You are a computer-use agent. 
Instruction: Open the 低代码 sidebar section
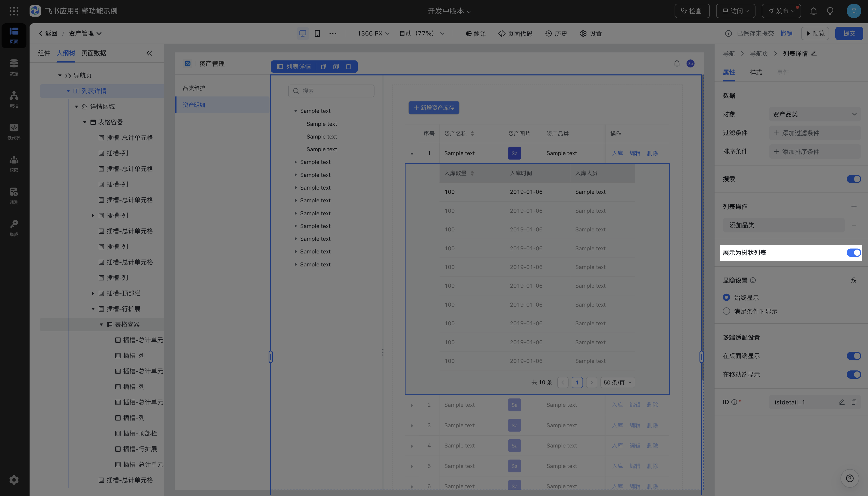tap(14, 132)
